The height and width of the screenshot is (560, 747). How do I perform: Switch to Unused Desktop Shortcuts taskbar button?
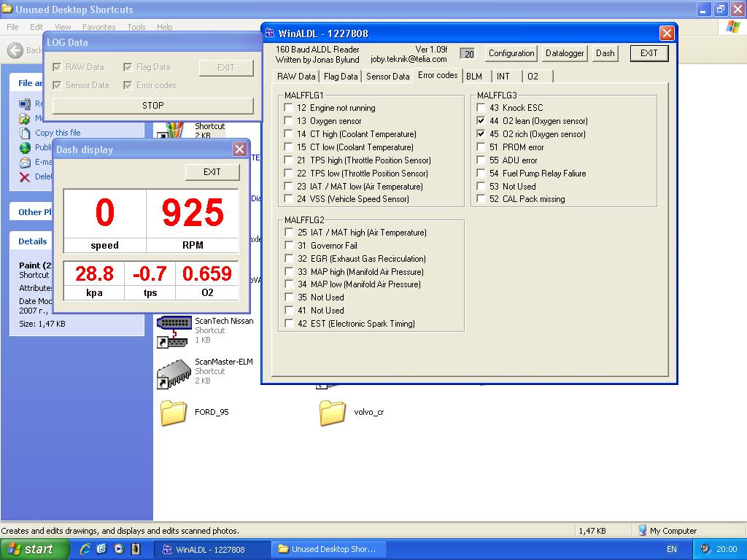pyautogui.click(x=328, y=549)
